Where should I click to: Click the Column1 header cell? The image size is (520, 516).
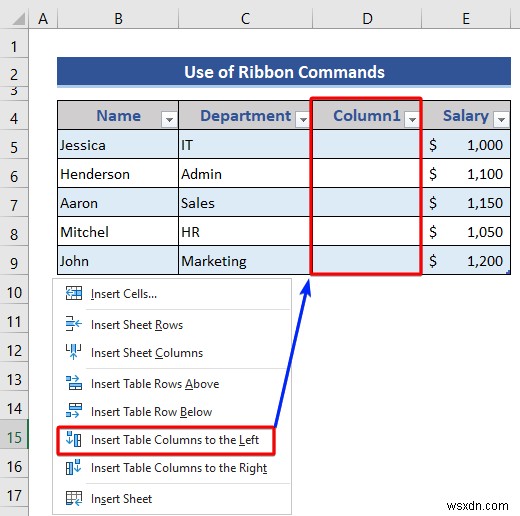(367, 115)
